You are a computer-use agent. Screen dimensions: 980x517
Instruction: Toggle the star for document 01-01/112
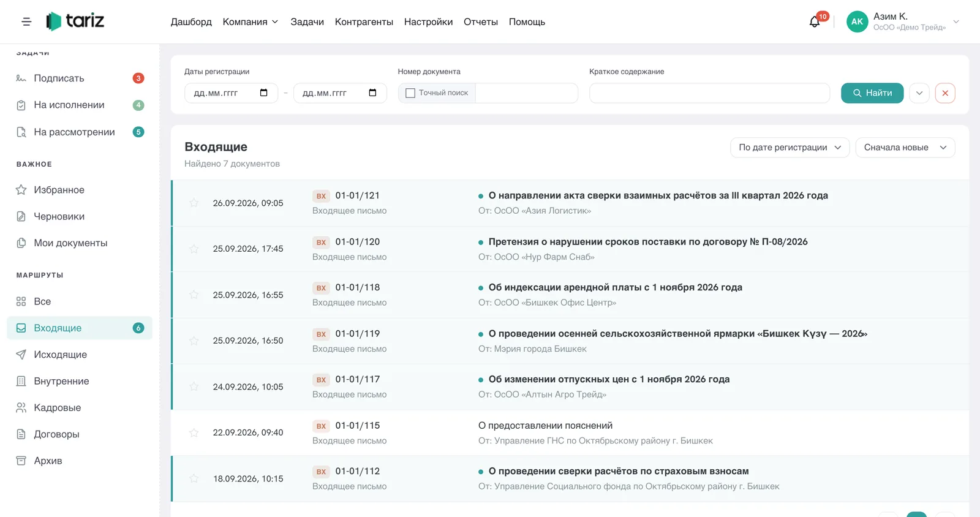(x=194, y=478)
